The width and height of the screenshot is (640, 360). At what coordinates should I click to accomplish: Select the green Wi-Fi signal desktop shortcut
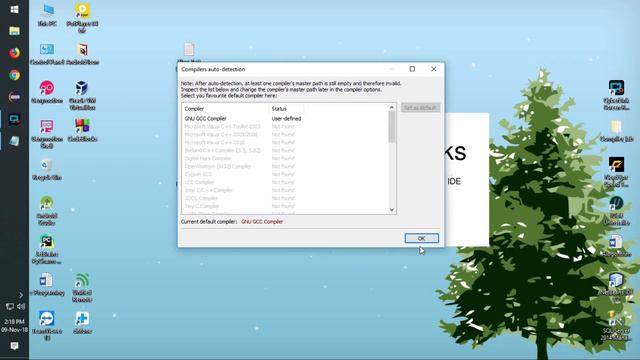pos(82,288)
